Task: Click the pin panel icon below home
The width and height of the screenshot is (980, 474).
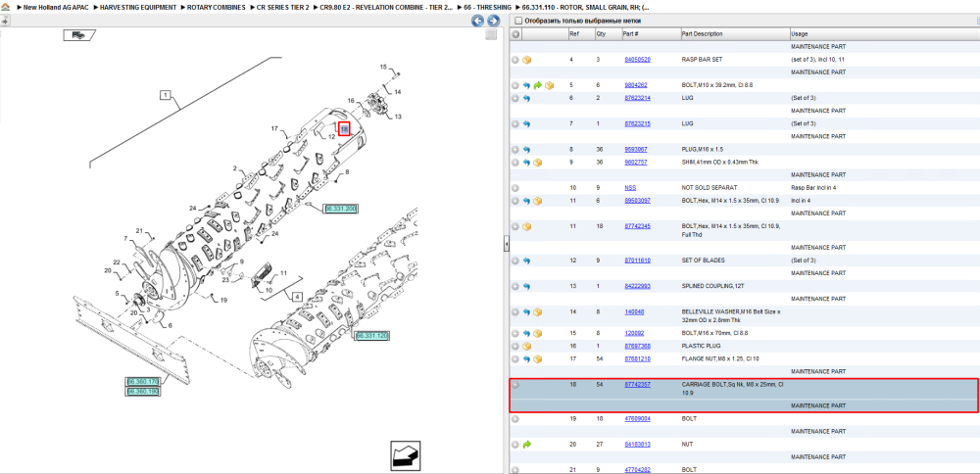Action: (x=5, y=21)
